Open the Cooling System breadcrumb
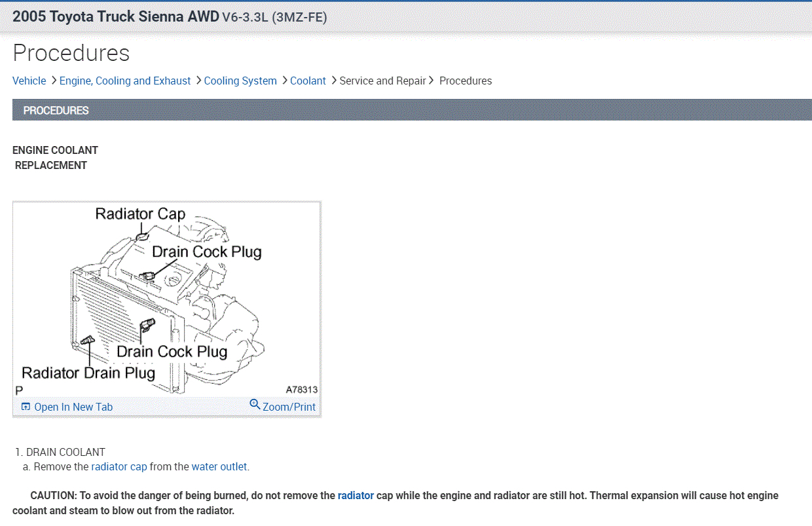The image size is (812, 526). click(x=240, y=81)
